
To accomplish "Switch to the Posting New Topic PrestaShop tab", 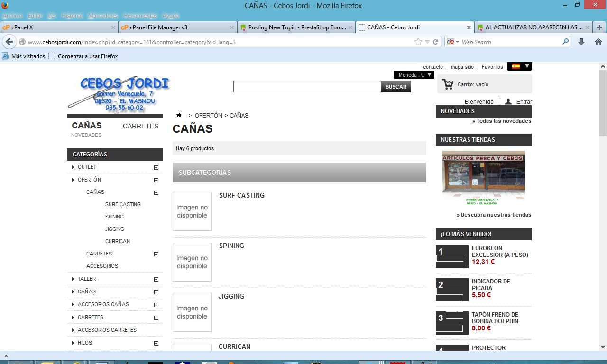I will click(296, 27).
